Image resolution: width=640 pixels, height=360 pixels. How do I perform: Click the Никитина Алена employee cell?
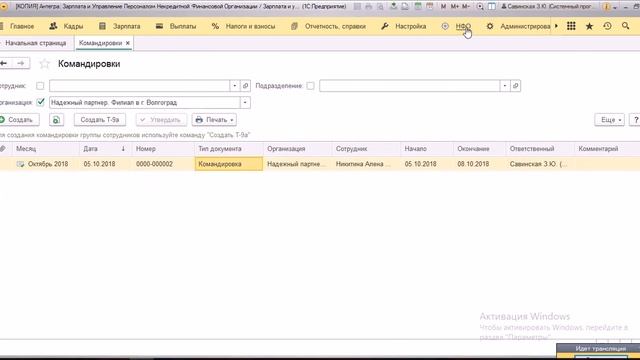367,164
